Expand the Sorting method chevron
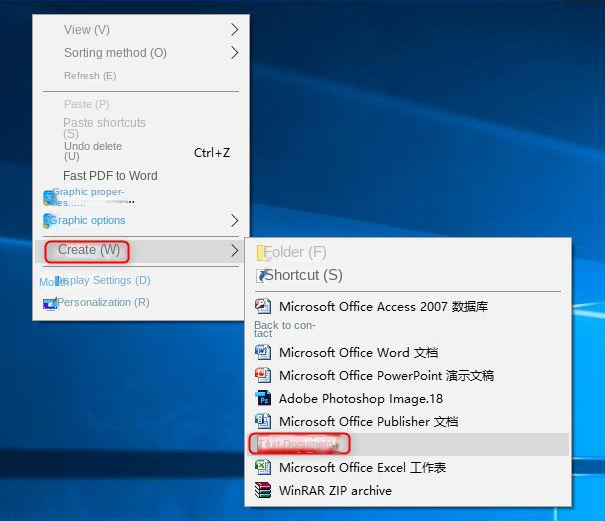 click(234, 52)
